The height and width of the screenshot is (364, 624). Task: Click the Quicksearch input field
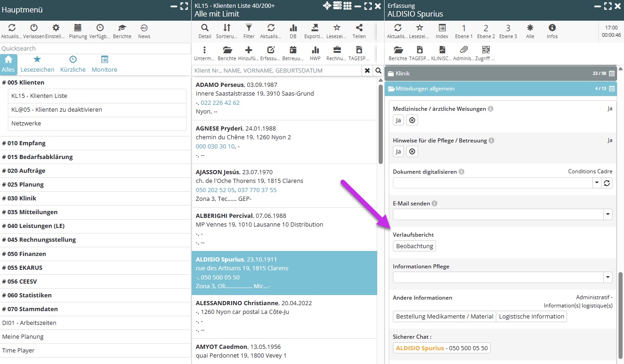[95, 48]
